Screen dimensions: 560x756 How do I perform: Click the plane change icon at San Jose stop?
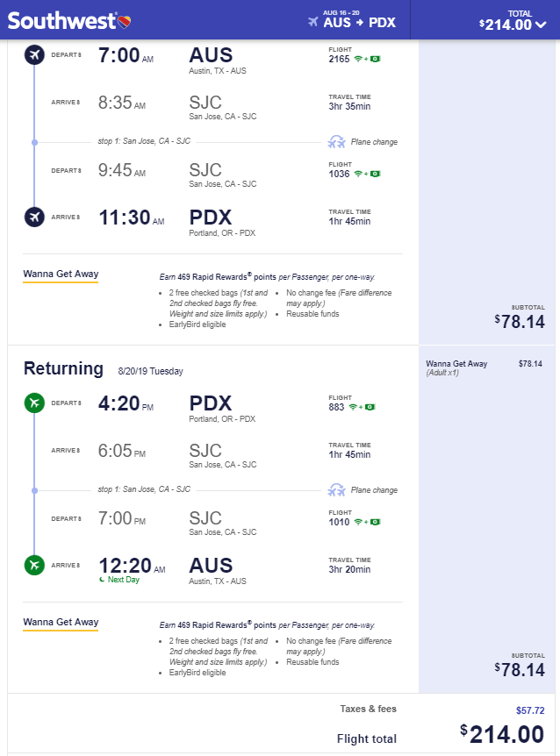coord(338,140)
